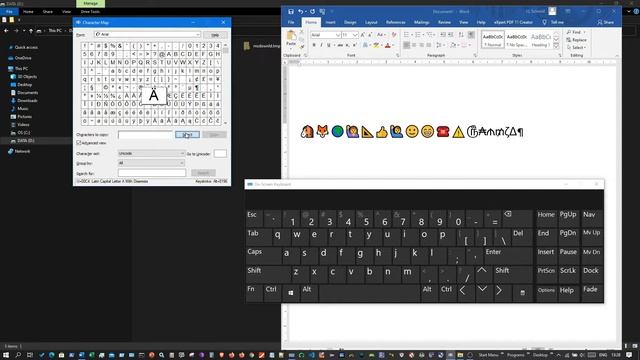Click the Undo arrow in Word's quick access toolbar

click(300, 12)
